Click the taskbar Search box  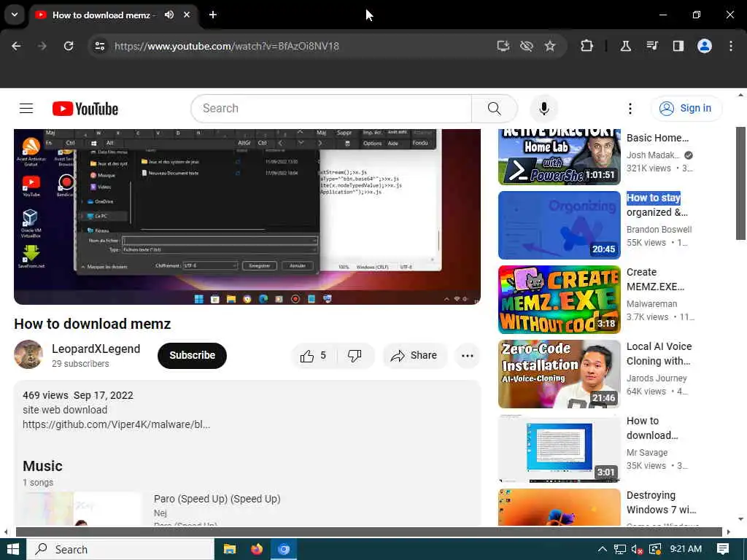[120, 550]
